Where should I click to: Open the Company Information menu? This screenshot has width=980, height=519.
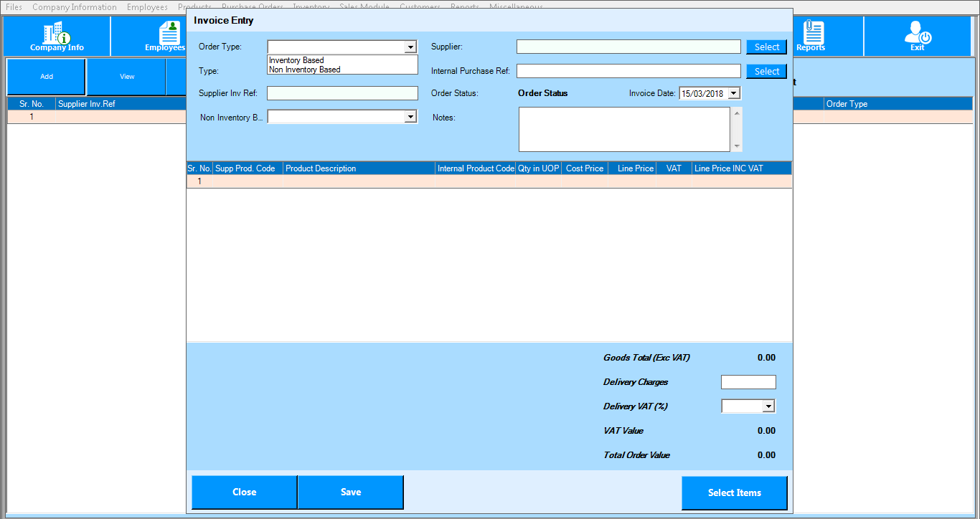[75, 7]
